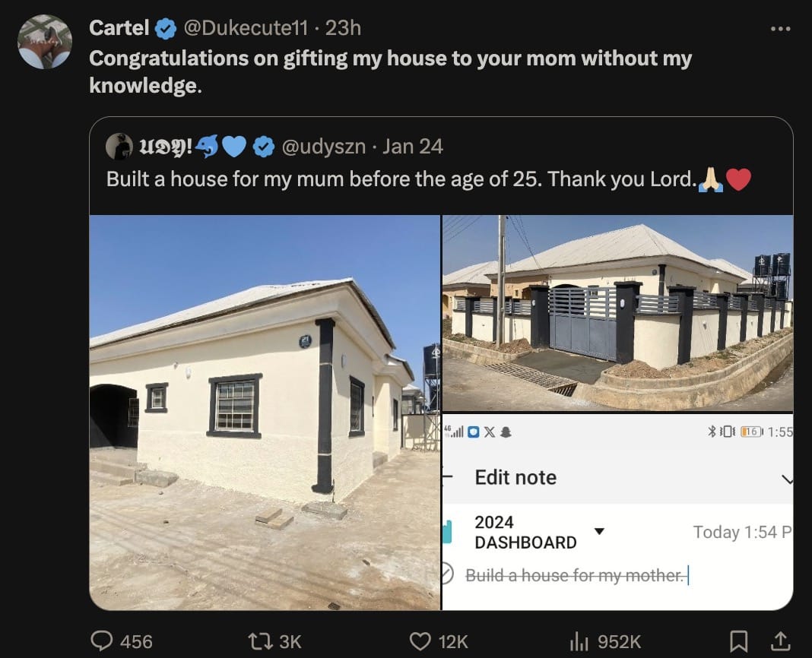Open the 23h timestamp link
This screenshot has height=658, width=812.
point(343,28)
